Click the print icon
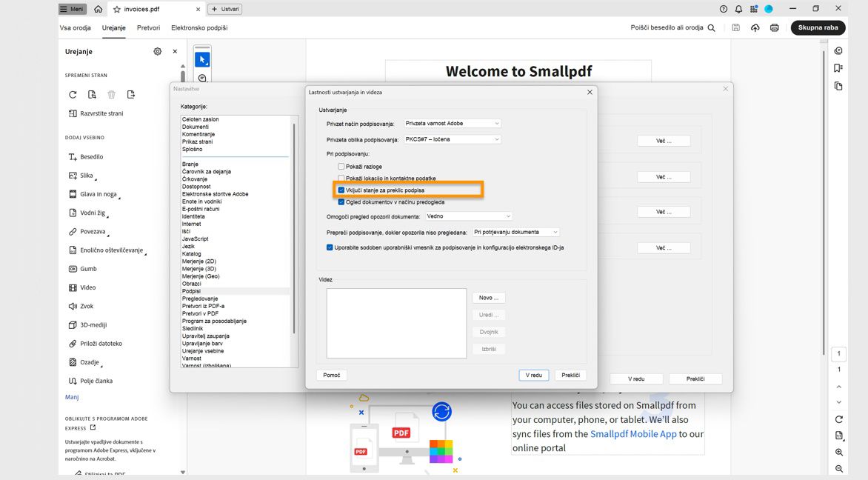Screen dimensions: 868x480 pos(775,27)
